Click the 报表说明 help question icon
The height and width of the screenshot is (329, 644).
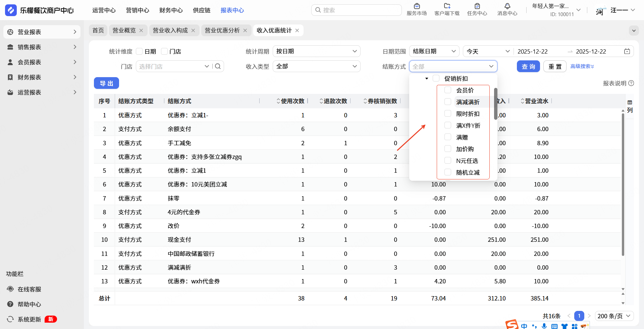(x=631, y=83)
